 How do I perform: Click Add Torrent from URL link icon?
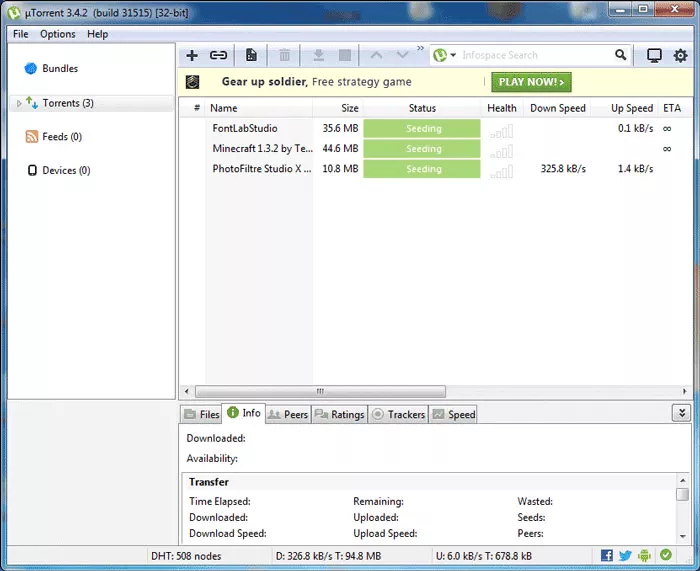point(218,55)
